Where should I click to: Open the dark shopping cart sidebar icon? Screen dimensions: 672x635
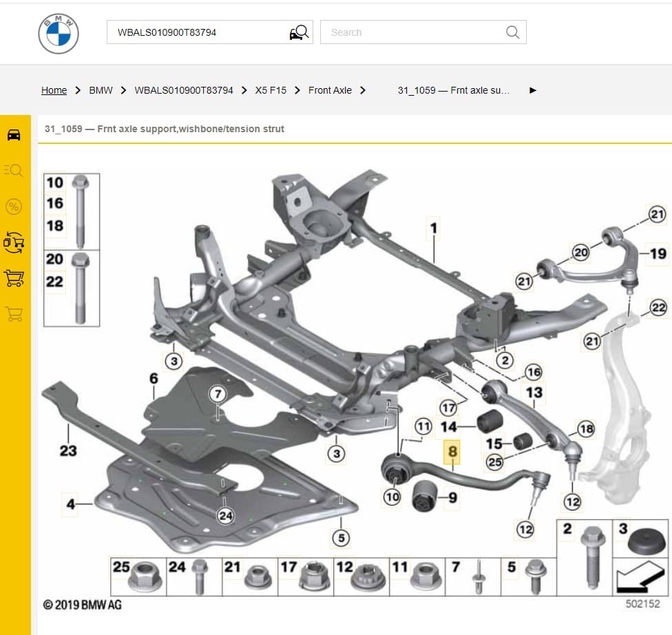coord(14,278)
